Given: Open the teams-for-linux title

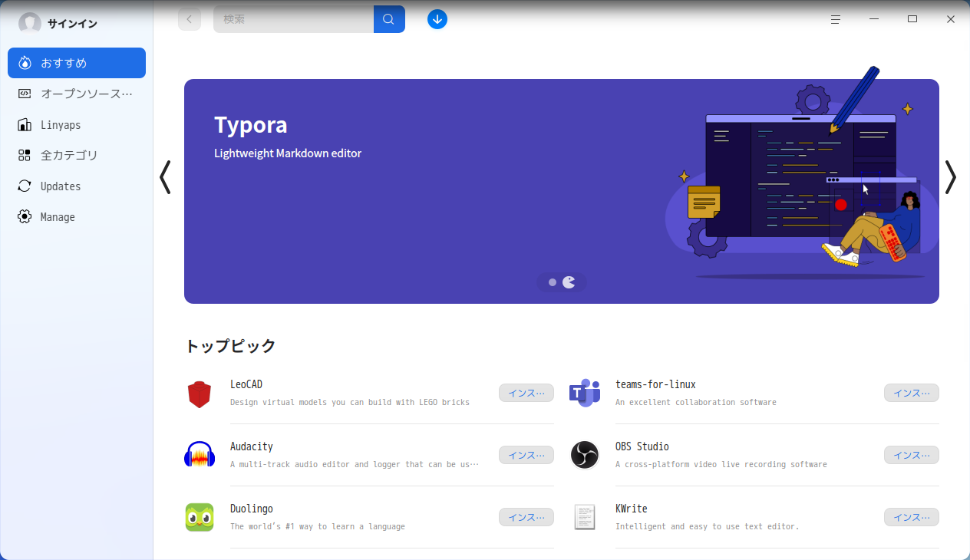Looking at the screenshot, I should tap(655, 384).
